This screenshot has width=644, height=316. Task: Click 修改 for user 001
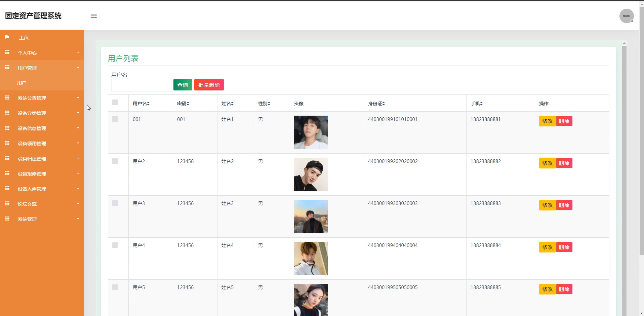pyautogui.click(x=547, y=121)
